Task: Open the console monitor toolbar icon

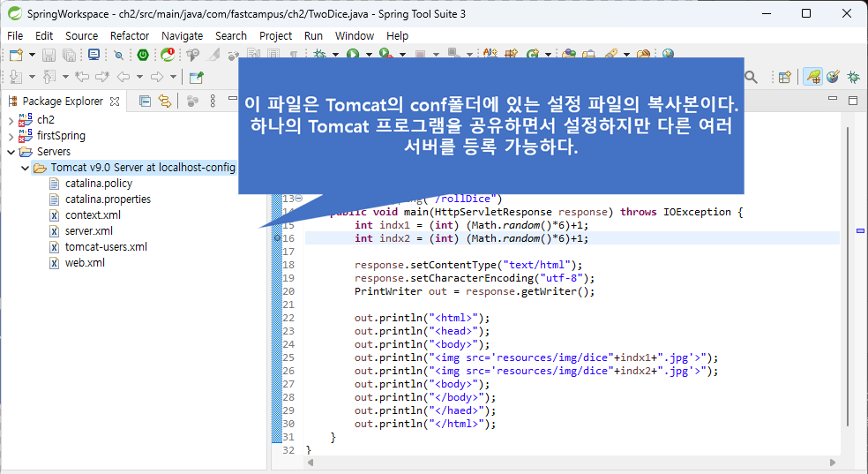Action: point(94,55)
